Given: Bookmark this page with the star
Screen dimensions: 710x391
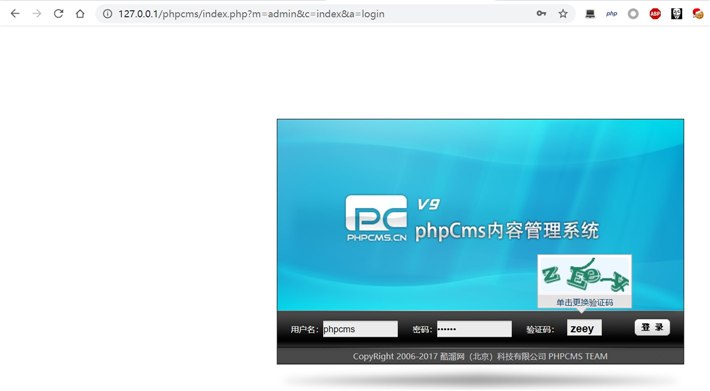Looking at the screenshot, I should pos(563,14).
